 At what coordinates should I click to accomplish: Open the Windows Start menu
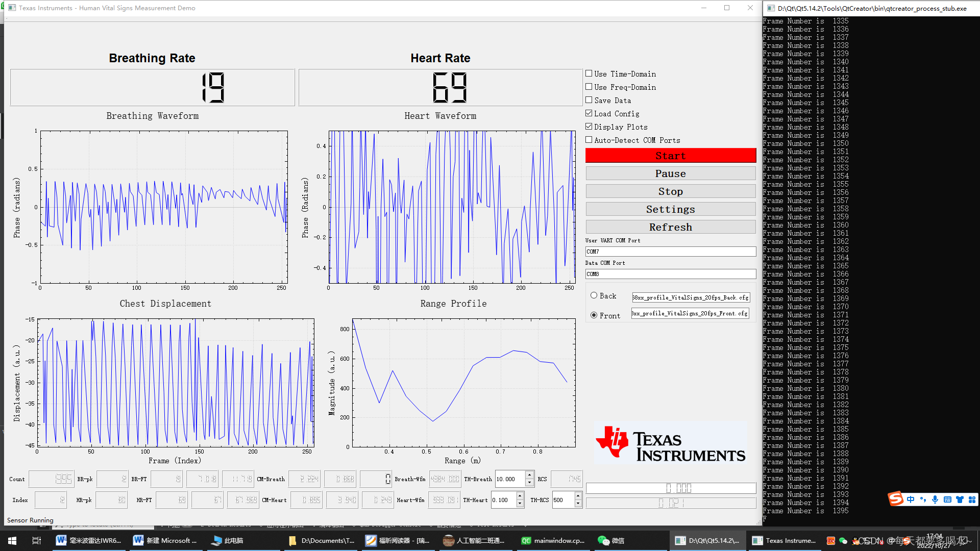(12, 540)
